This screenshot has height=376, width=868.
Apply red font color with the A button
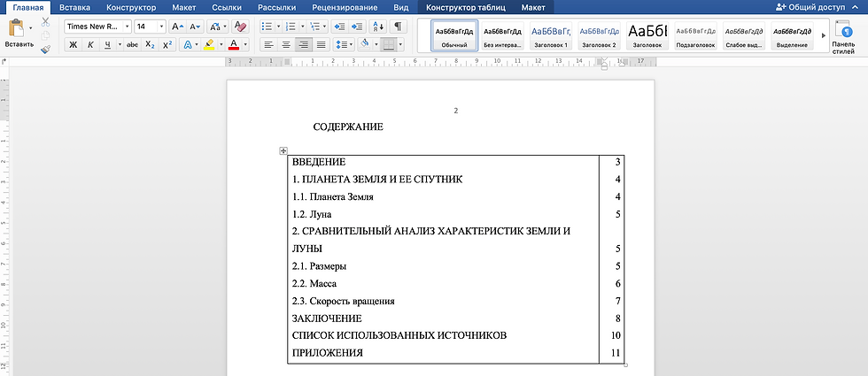234,45
